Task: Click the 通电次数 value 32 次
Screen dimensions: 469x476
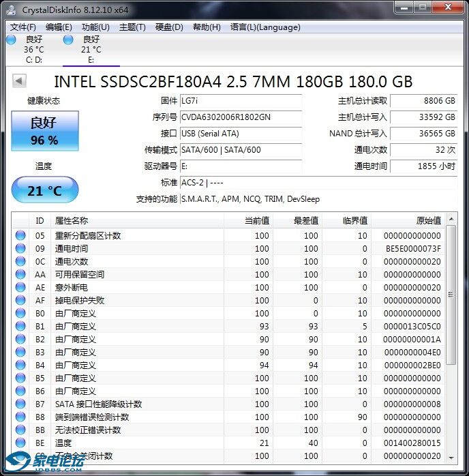Action: point(424,150)
